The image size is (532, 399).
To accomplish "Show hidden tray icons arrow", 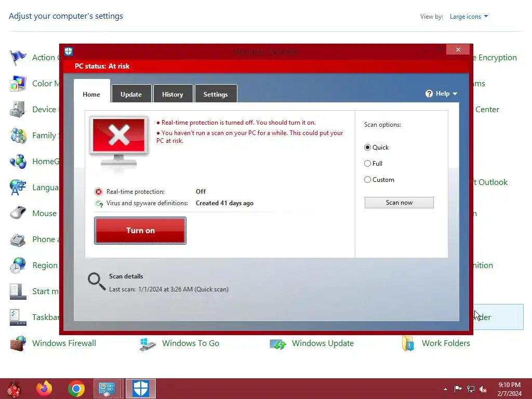I will pyautogui.click(x=445, y=390).
